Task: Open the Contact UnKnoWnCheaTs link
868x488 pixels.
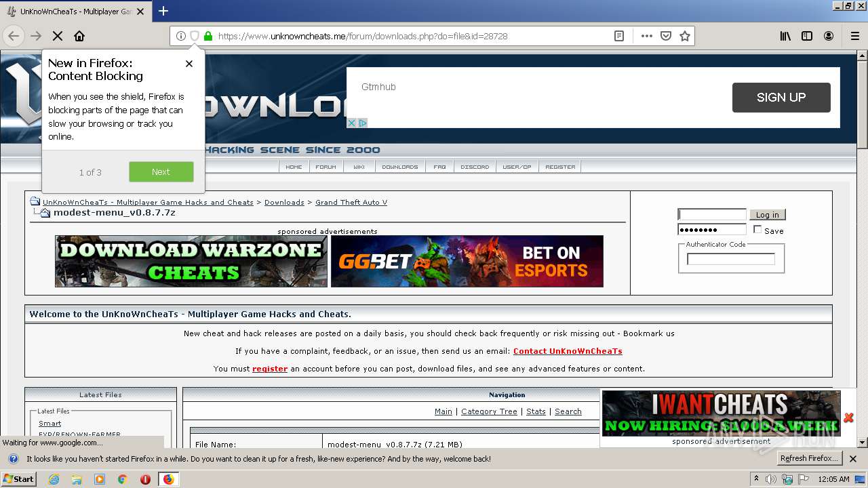Action: click(568, 351)
